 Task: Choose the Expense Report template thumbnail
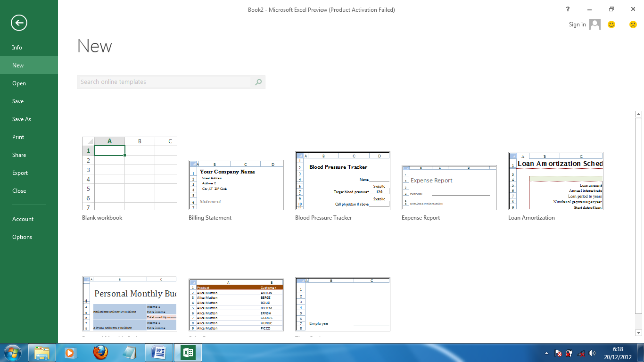click(x=449, y=188)
